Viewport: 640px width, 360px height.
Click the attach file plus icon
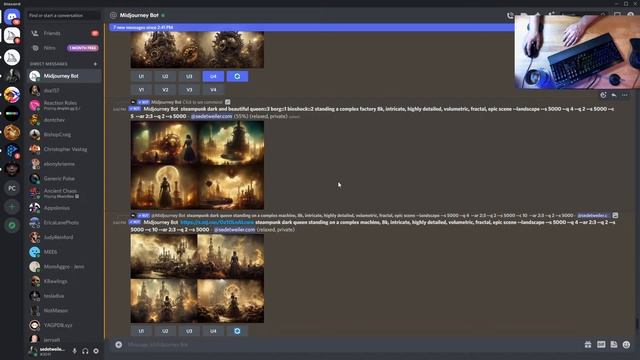[x=118, y=344]
